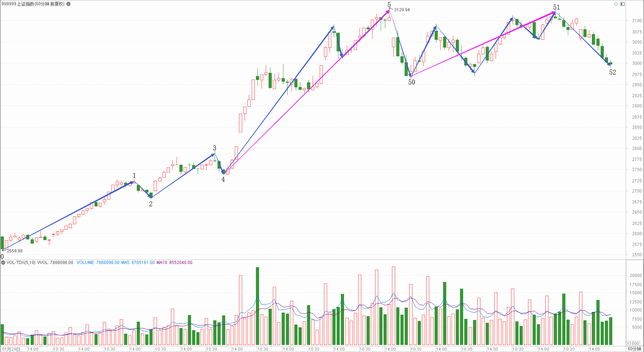The image size is (644, 352).
Task: Click the MA10: 8552048.00 label
Action: point(174,263)
